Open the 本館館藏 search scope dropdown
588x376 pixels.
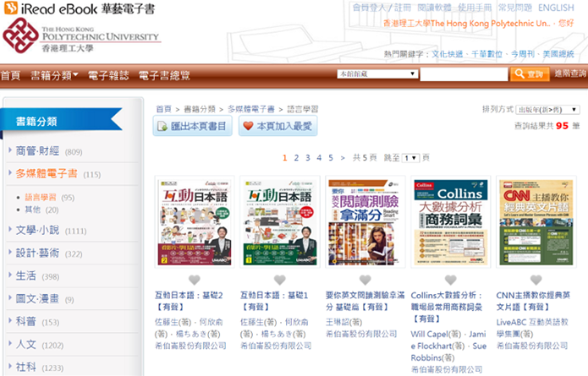coord(377,74)
